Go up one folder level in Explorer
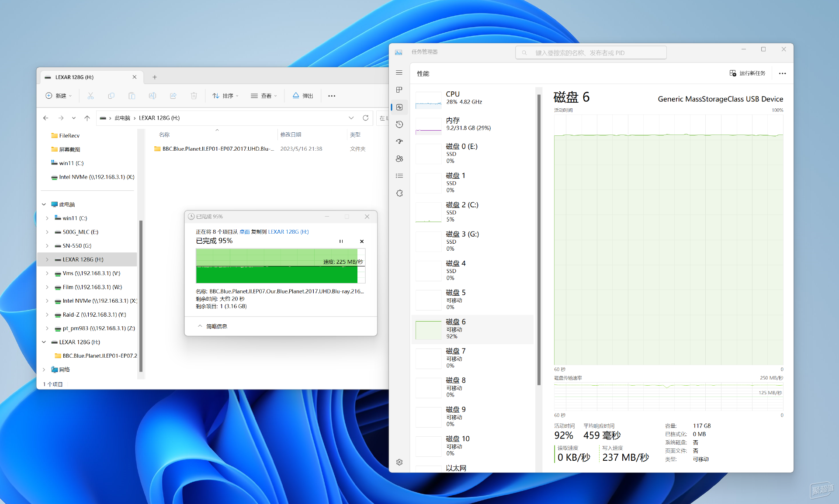The width and height of the screenshot is (839, 504). point(87,118)
